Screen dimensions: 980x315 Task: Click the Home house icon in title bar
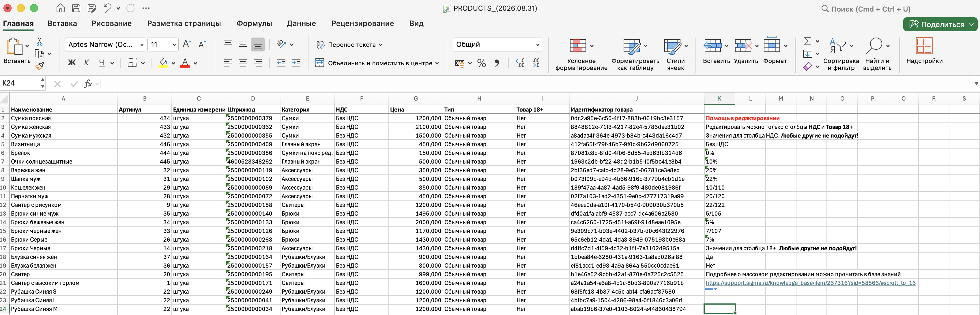coord(60,8)
